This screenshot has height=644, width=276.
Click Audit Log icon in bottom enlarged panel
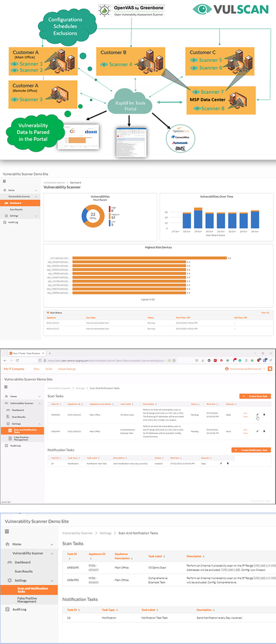tap(8, 609)
